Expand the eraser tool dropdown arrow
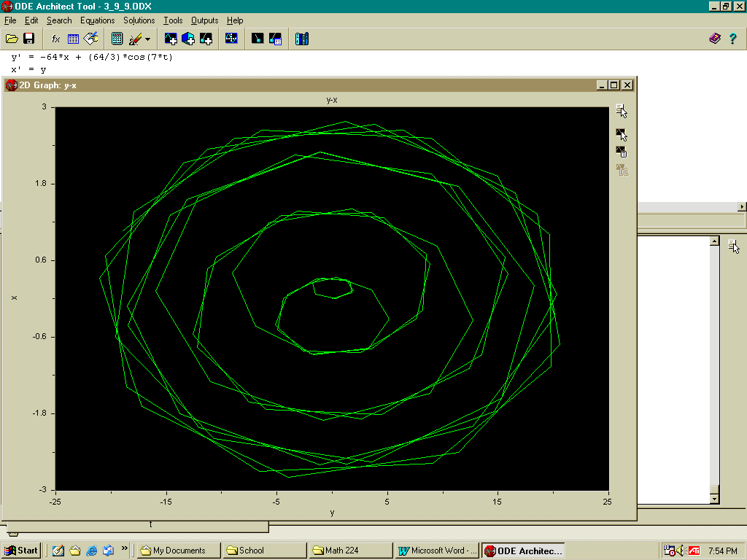Viewport: 747px width, 560px height. click(x=147, y=39)
